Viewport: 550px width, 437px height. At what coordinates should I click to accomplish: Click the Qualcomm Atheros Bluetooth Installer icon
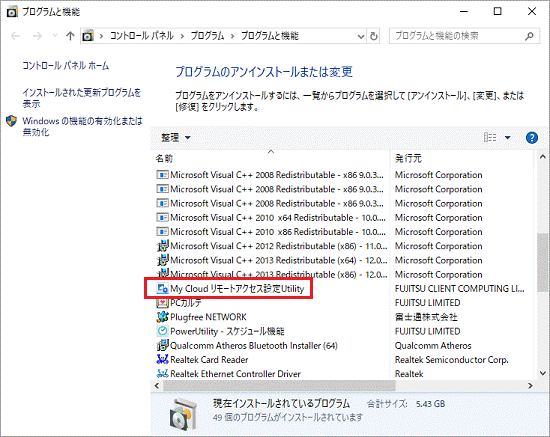pos(162,345)
